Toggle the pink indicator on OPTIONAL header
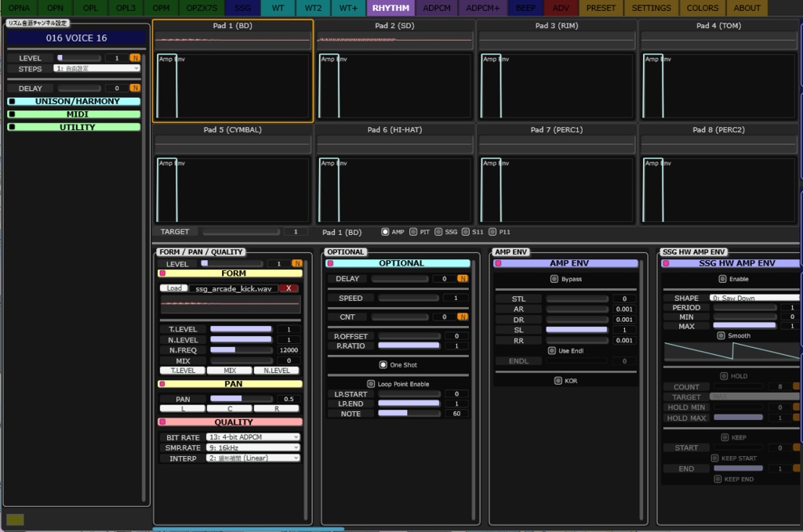 (331, 263)
